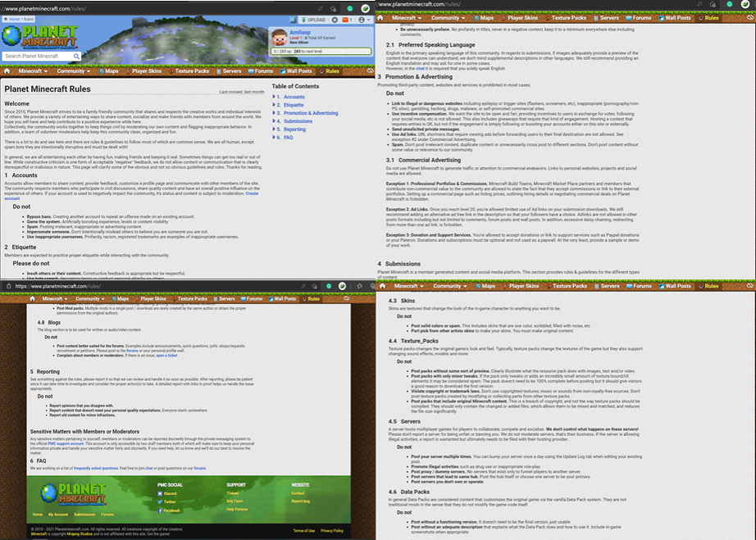This screenshot has width=756, height=540.
Task: Click the upload arrow button in the header
Action: pos(313,20)
